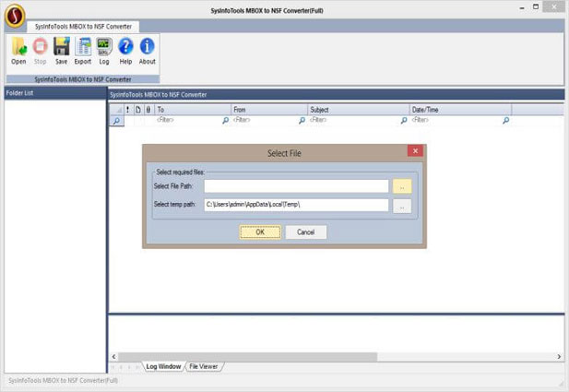The width and height of the screenshot is (569, 392).
Task: Cancel the Select File dialog
Action: click(x=306, y=232)
